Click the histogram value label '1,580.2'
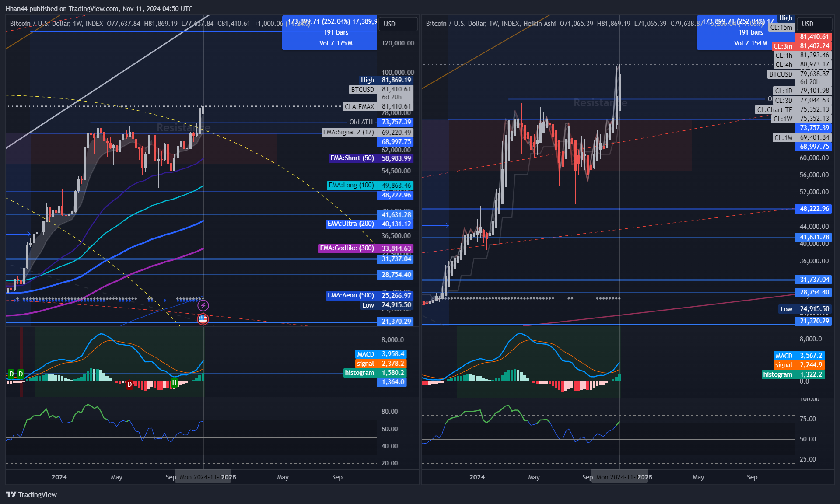 (x=393, y=373)
